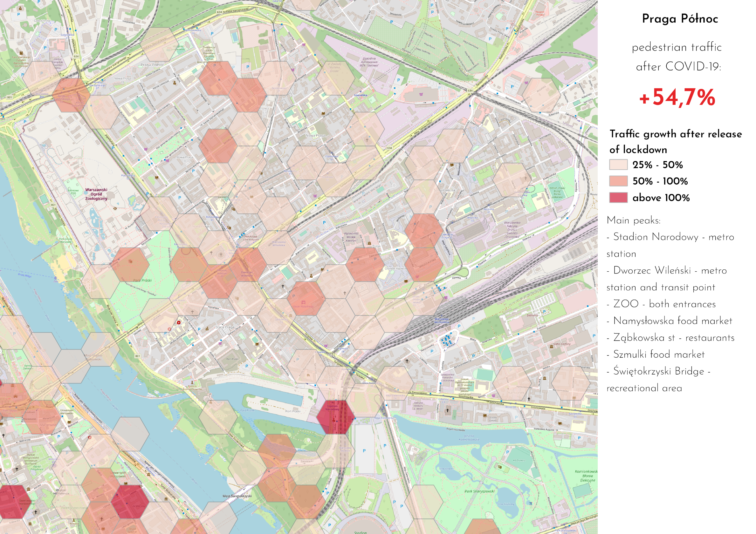The width and height of the screenshot is (756, 534).
Task: Click the theatre masks icon south of Dworzec Wileński
Action: click(237, 299)
